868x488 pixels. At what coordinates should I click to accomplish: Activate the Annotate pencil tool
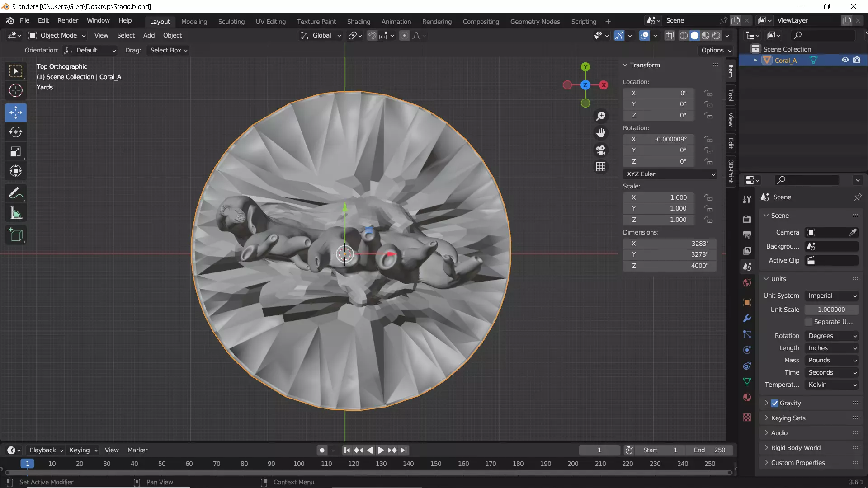coord(16,193)
